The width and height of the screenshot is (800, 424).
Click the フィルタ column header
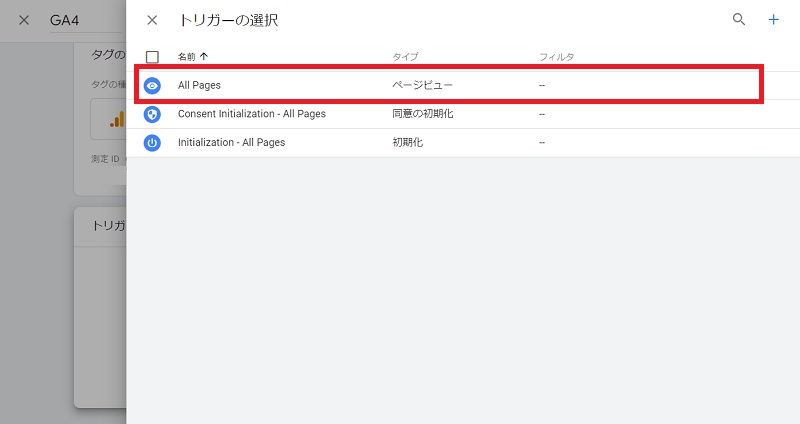coord(557,57)
